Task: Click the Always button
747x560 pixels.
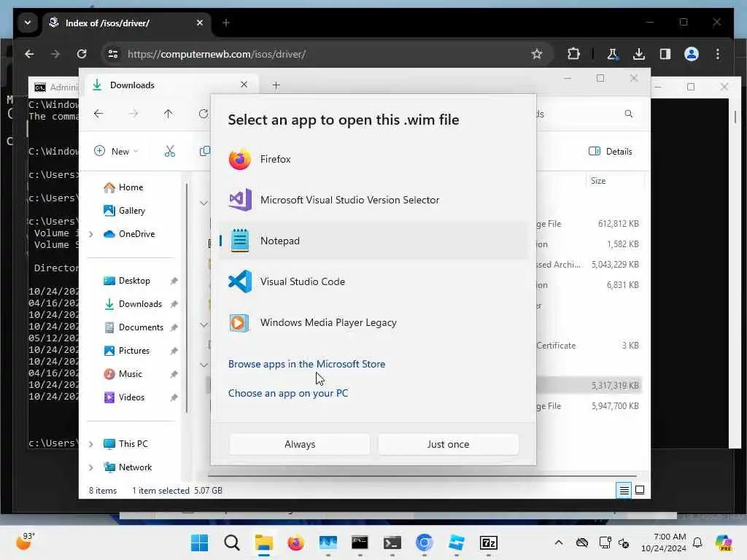Action: pos(300,444)
